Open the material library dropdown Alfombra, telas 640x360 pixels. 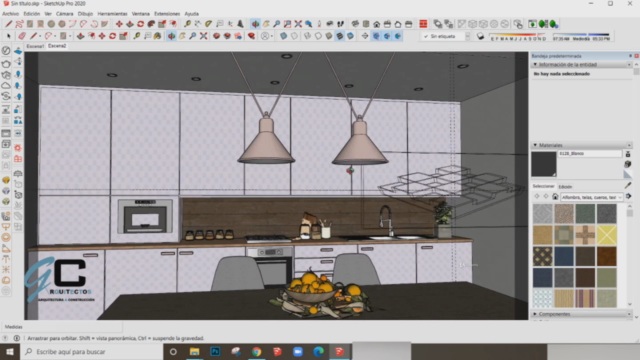(591, 197)
